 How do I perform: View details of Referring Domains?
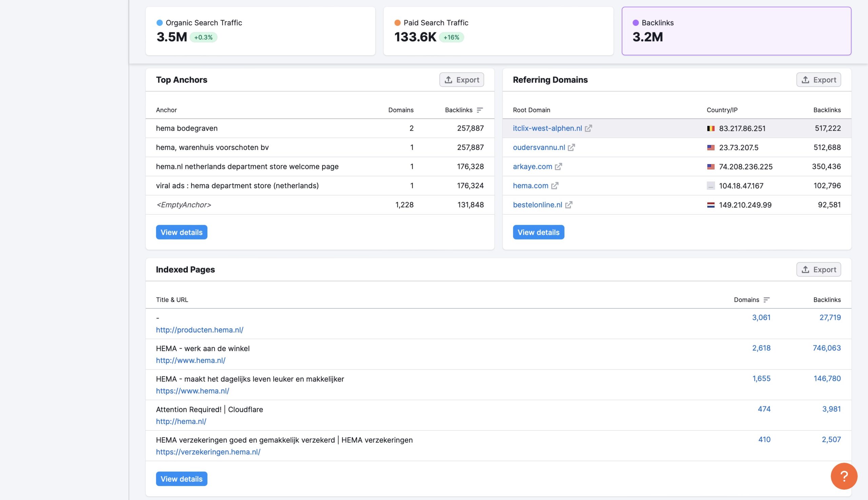pyautogui.click(x=538, y=232)
